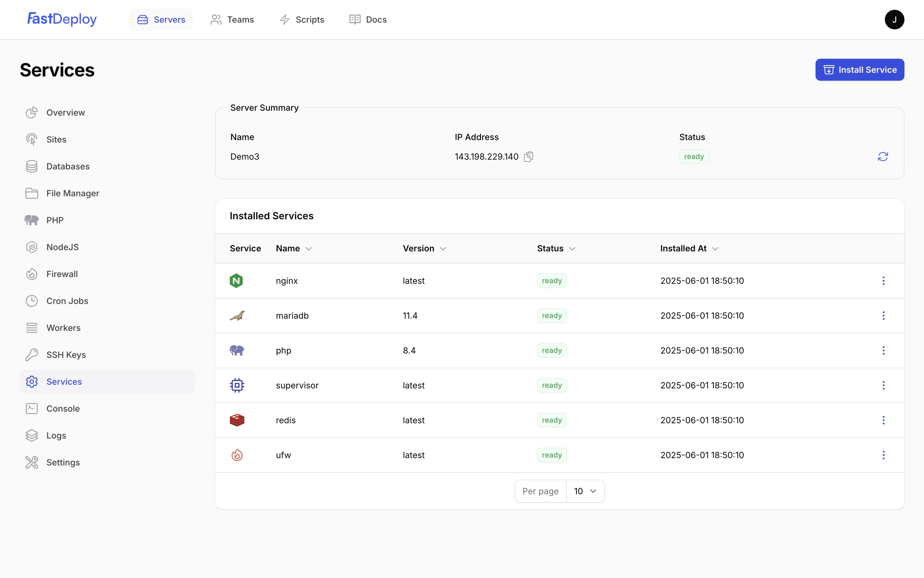This screenshot has height=578, width=924.
Task: Open the user avatar J menu
Action: coord(894,20)
